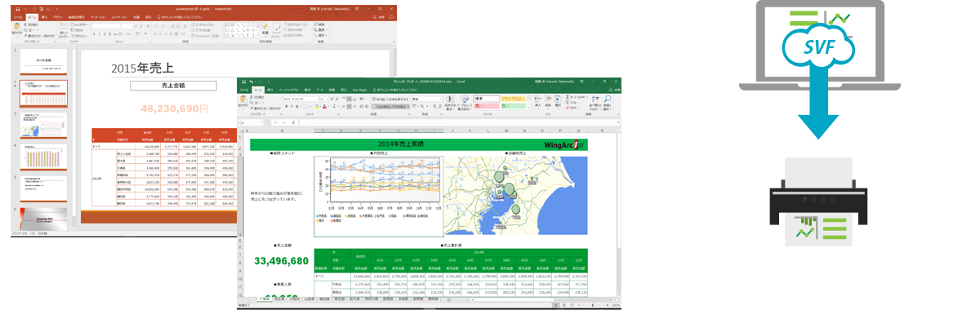
Task: Click the '2015年売上' slide title
Action: [143, 69]
